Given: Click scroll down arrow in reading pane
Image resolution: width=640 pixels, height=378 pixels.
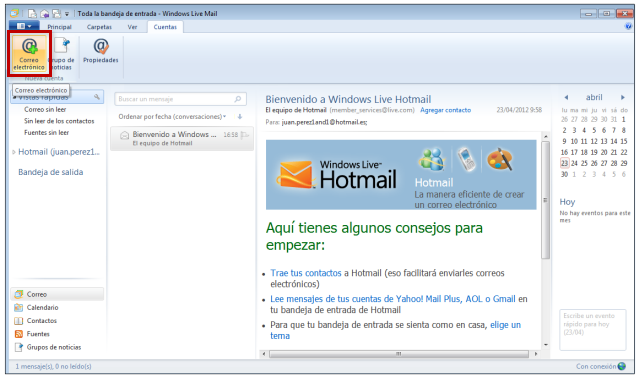Looking at the screenshot, I should pos(546,345).
